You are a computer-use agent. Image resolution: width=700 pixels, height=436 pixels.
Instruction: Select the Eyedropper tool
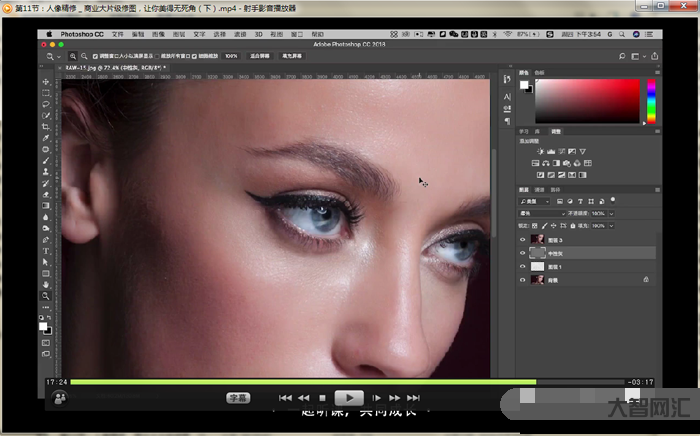(x=46, y=138)
